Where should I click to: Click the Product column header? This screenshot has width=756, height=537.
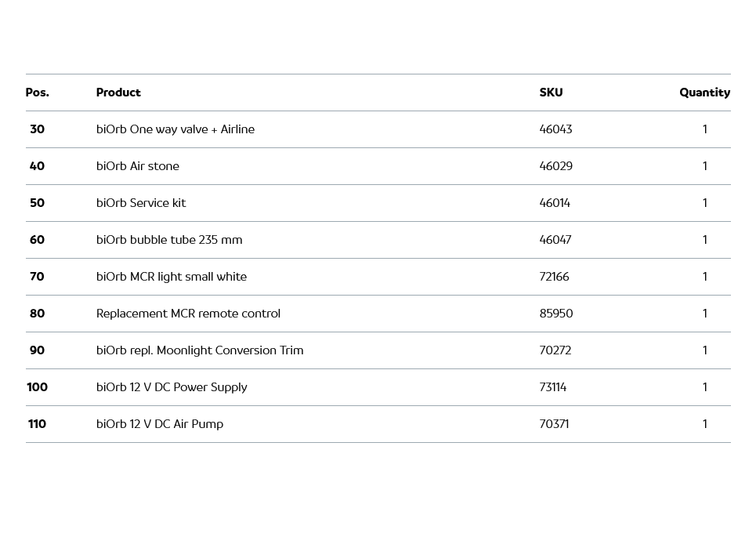pos(118,93)
